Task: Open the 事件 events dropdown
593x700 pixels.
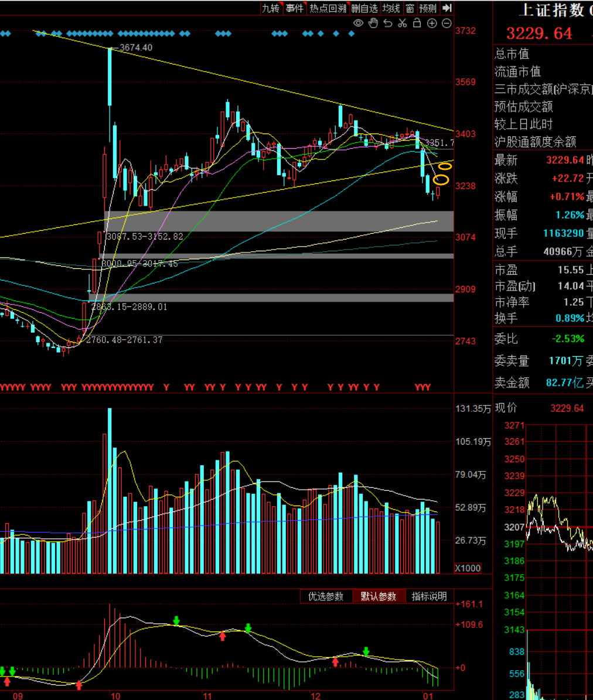Action: (x=295, y=8)
